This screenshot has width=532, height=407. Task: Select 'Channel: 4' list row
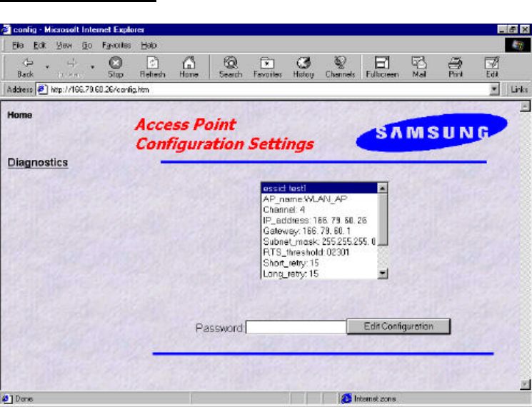point(319,210)
